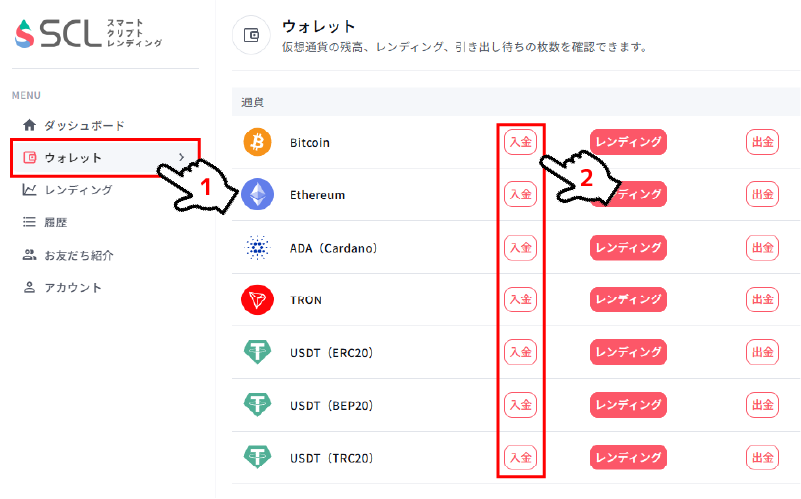Click 出金 button for Ethereum
Image resolution: width=801 pixels, height=499 pixels.
[x=762, y=194]
